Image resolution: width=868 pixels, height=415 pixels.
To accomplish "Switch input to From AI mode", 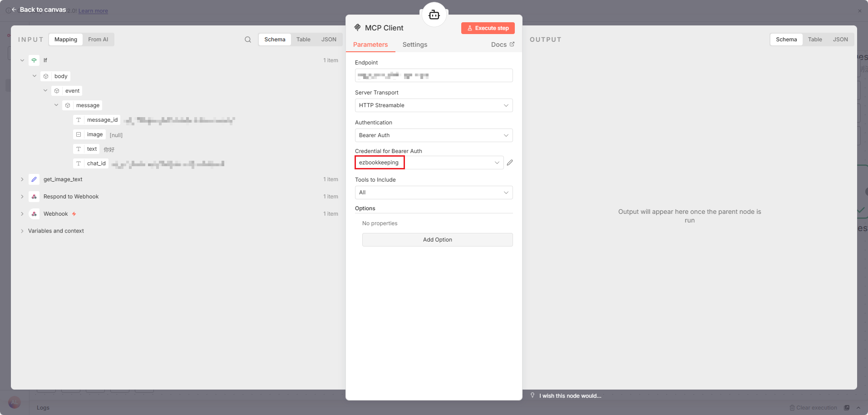I will tap(98, 40).
